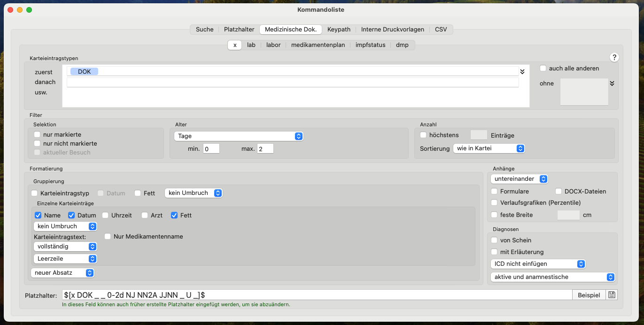This screenshot has width=644, height=325.
Task: Click the höchstens Einträge number field
Action: 479,135
